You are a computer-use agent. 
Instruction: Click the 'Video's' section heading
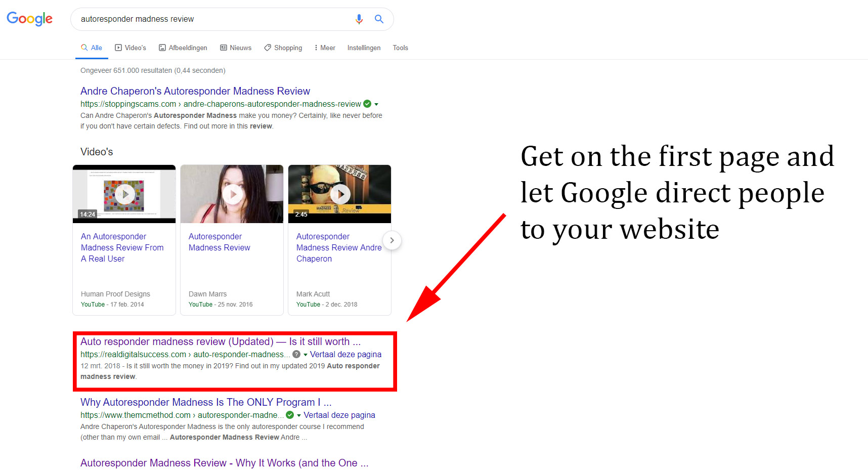tap(97, 152)
